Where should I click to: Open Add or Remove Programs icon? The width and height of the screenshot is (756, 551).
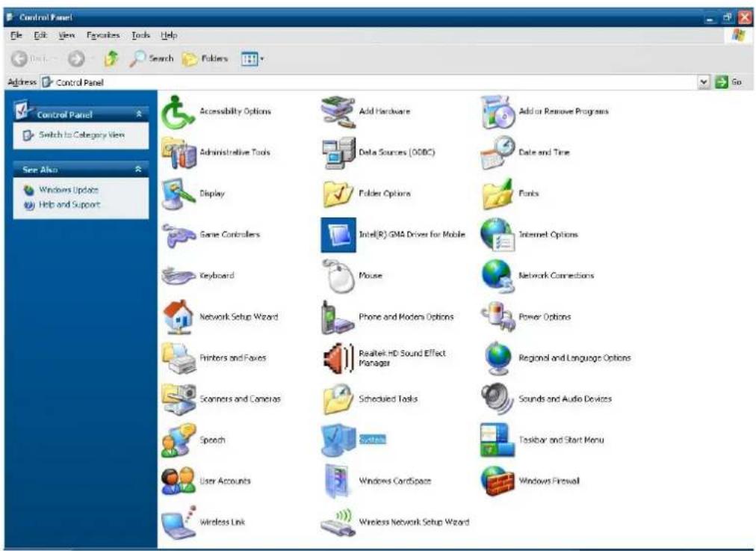498,111
